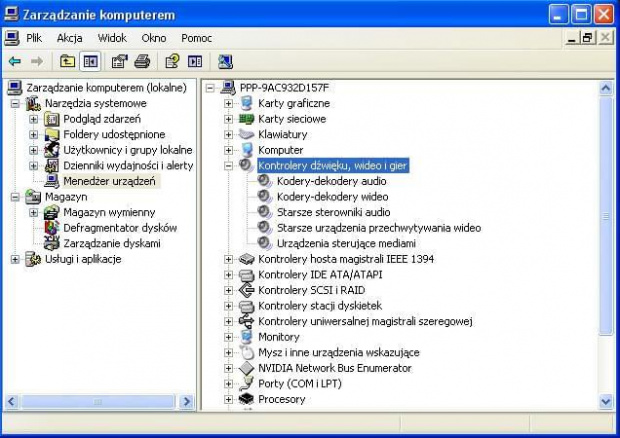Click right pane scrollbar down arrow
The image size is (620, 438).
click(x=606, y=402)
